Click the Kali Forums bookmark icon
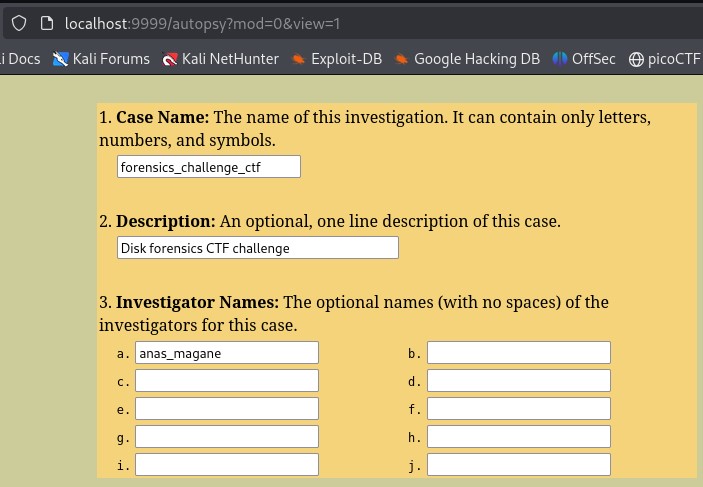 point(61,59)
